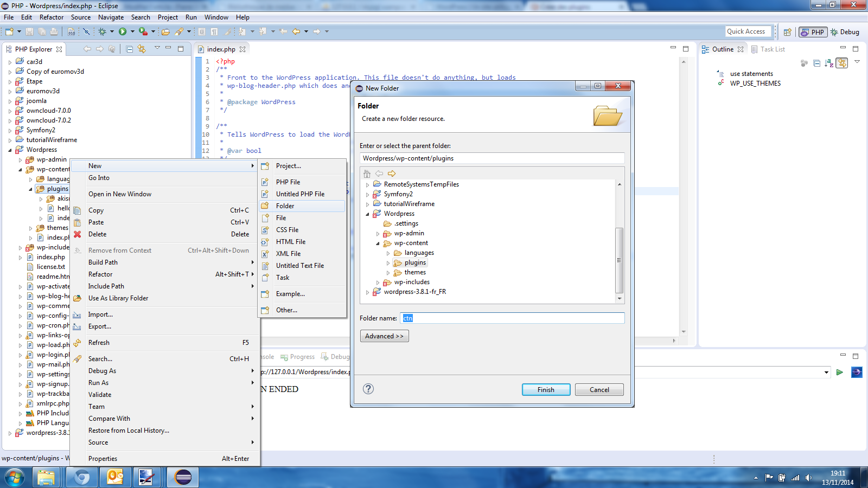
Task: Open the Outline view menu triangle
Action: pyautogui.click(x=857, y=62)
